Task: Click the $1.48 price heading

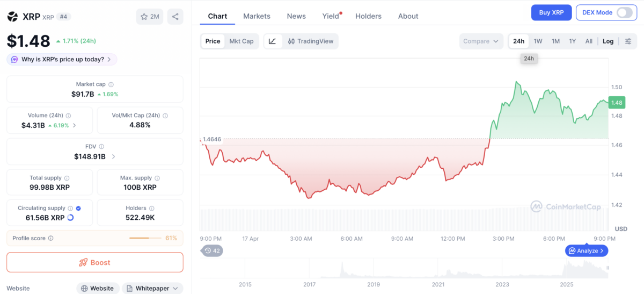Action: (x=28, y=41)
